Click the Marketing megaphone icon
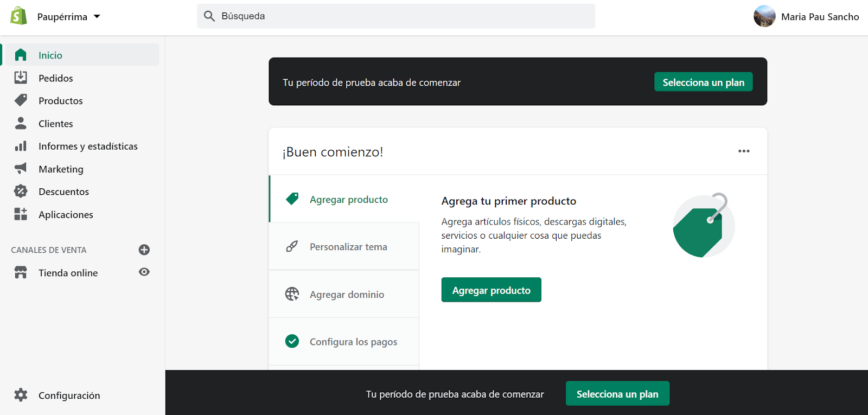 (21, 169)
